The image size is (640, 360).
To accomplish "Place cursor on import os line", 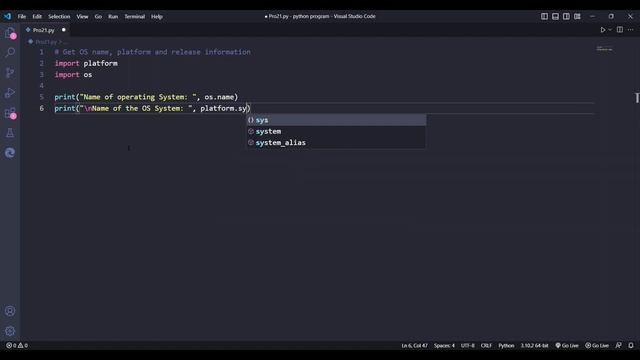I will tap(73, 75).
